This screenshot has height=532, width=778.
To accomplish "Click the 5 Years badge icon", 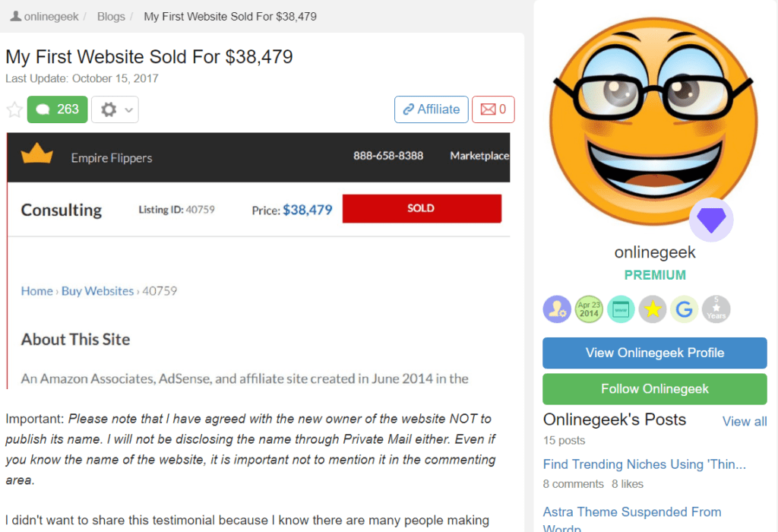I will pos(716,309).
